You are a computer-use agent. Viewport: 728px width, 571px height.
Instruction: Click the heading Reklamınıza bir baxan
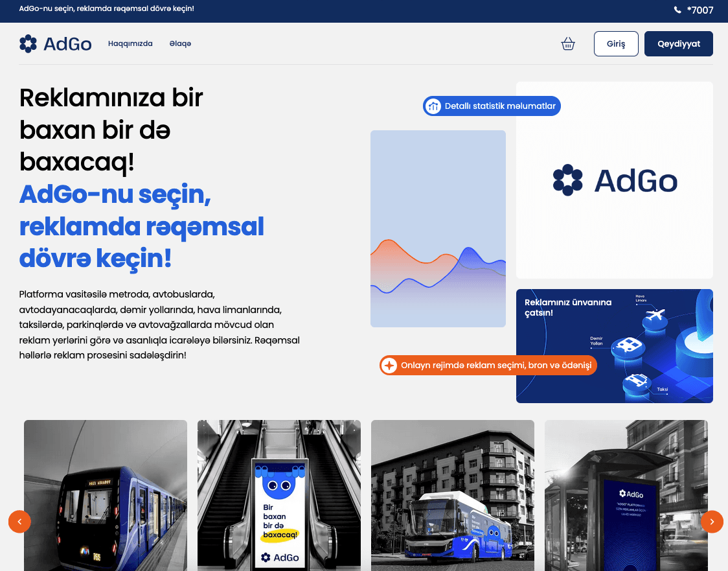[111, 130]
